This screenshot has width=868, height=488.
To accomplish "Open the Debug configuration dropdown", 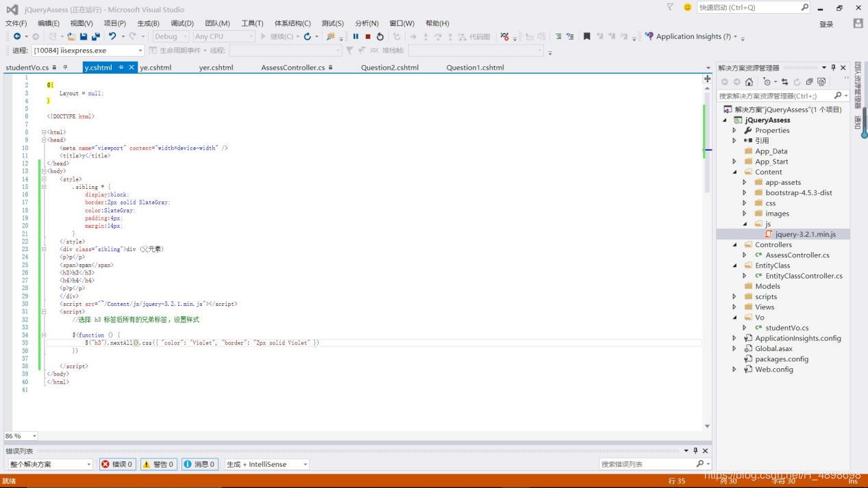I will click(171, 36).
